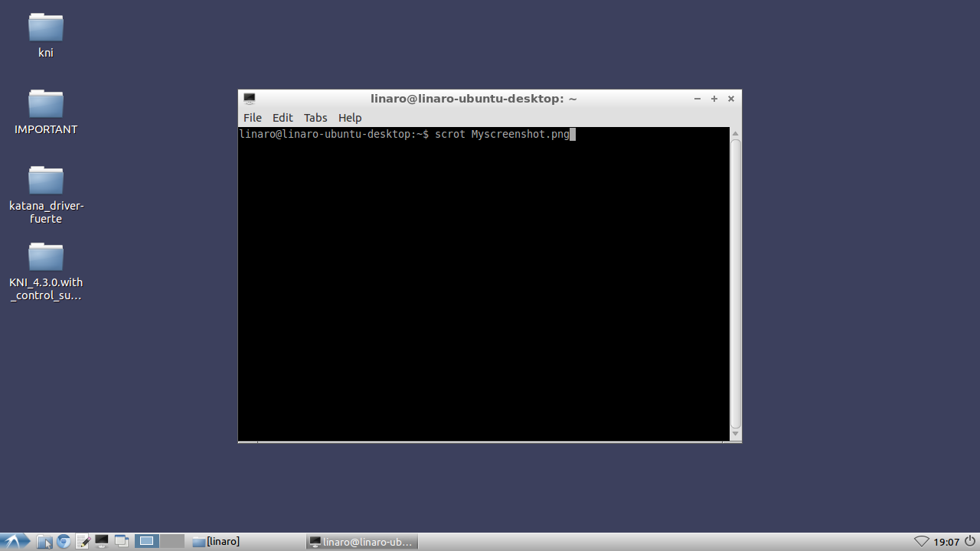
Task: Click the terminal scrollbar up arrow
Action: tap(736, 133)
